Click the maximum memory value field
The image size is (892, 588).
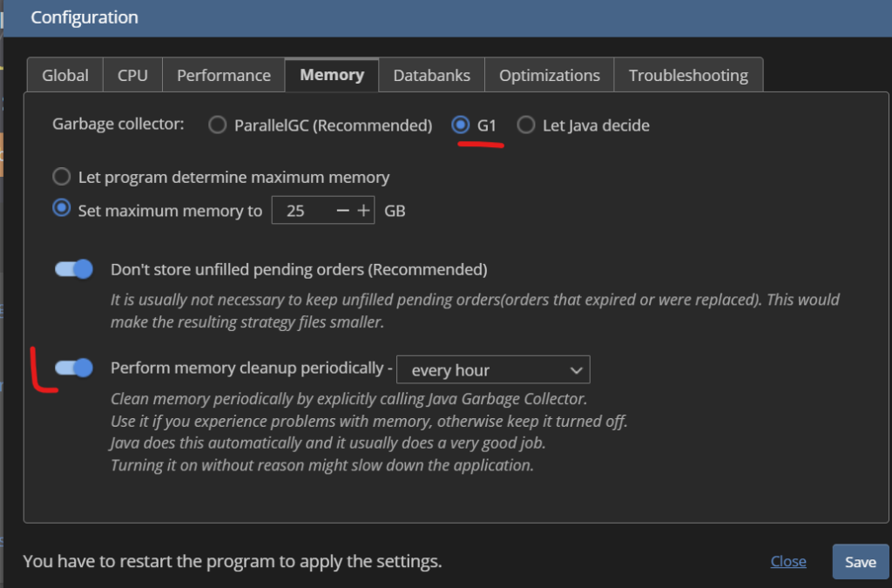coord(301,211)
